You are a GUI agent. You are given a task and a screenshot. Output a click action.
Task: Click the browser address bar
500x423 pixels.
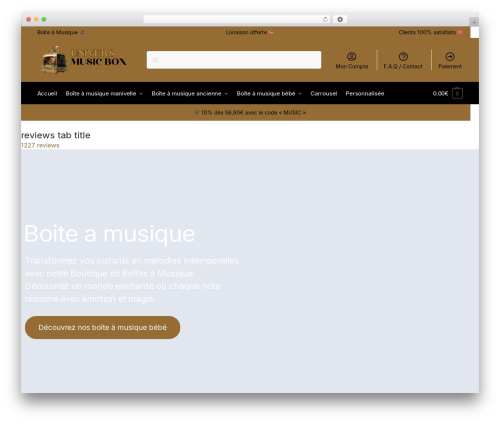pos(237,19)
